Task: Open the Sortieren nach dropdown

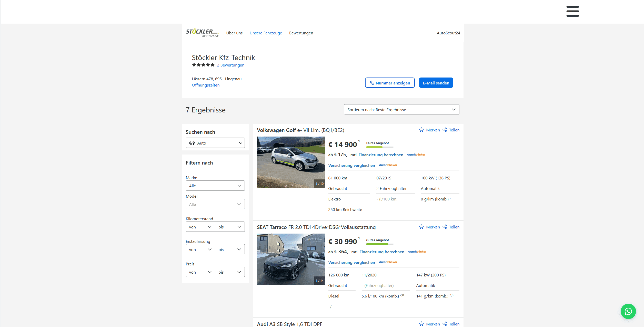Action: [x=401, y=110]
